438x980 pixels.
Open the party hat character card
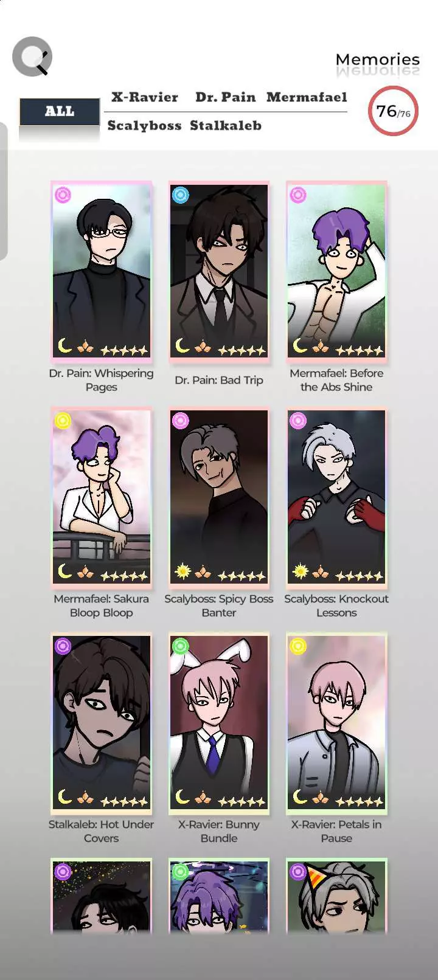click(x=336, y=895)
